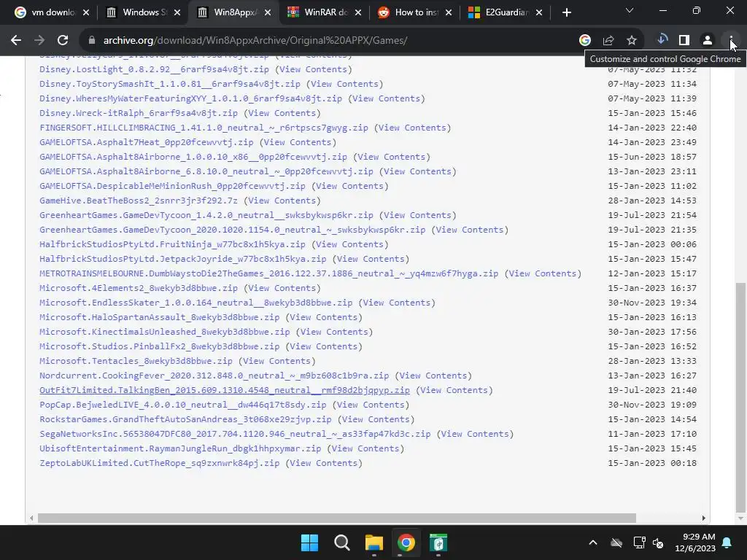This screenshot has width=747, height=560.
Task: View Contents of DespicableMeMinionRush zip
Action: pyautogui.click(x=350, y=186)
